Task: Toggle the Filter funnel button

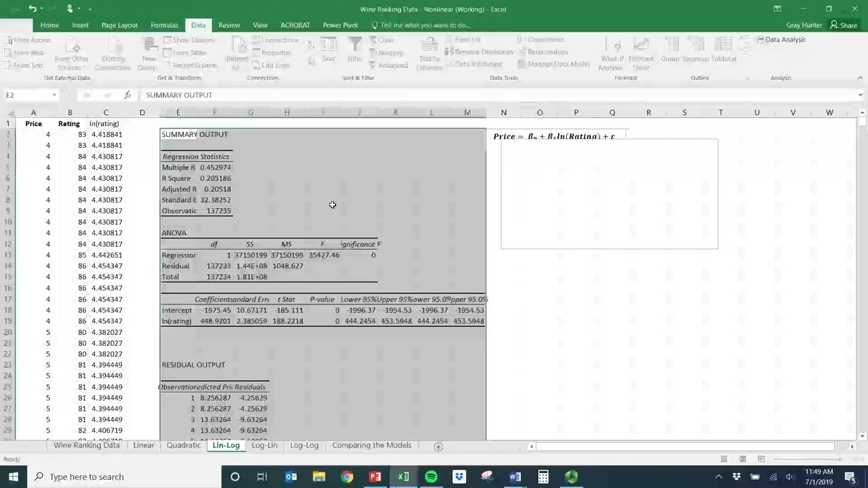Action: pos(355,51)
